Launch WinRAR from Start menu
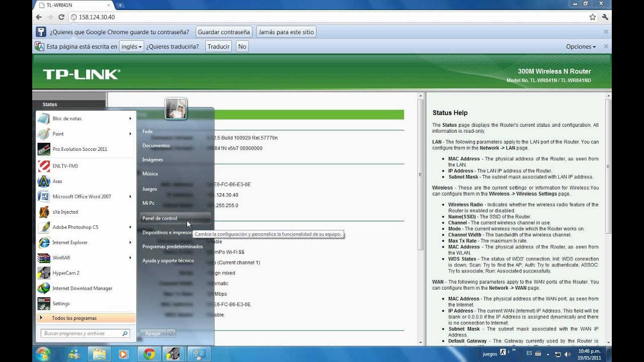Image resolution: width=644 pixels, height=362 pixels. [86, 258]
